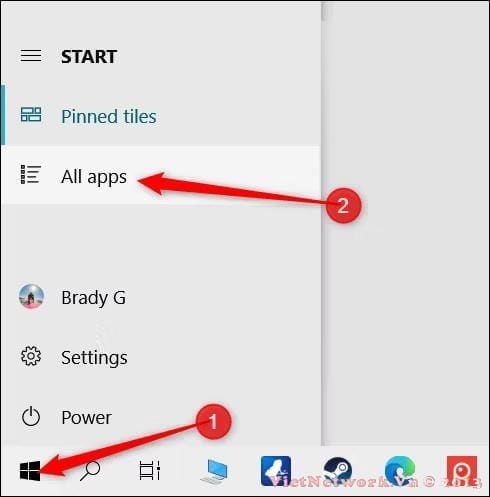Image resolution: width=490 pixels, height=497 pixels.
Task: Open the Windows Start button
Action: click(30, 471)
